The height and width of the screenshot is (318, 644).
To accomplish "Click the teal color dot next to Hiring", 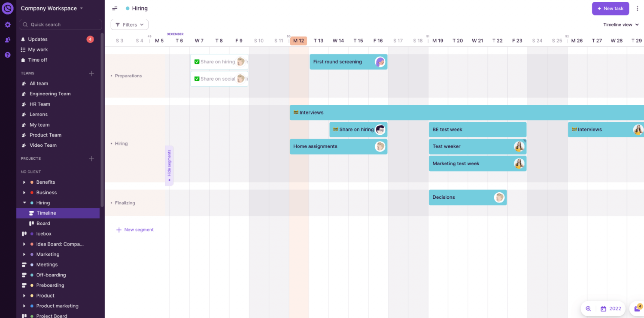I will 32,203.
